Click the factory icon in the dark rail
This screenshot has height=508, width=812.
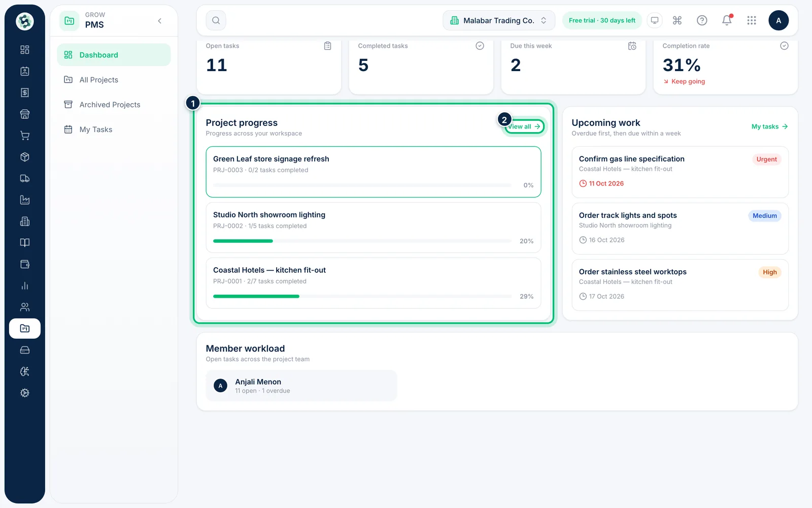[x=24, y=200]
